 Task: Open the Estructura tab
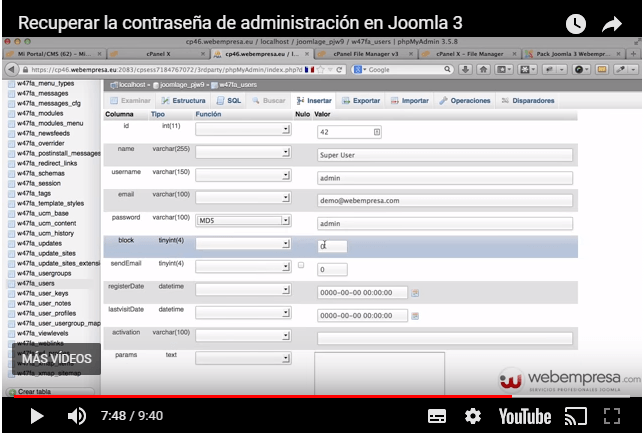click(x=183, y=101)
